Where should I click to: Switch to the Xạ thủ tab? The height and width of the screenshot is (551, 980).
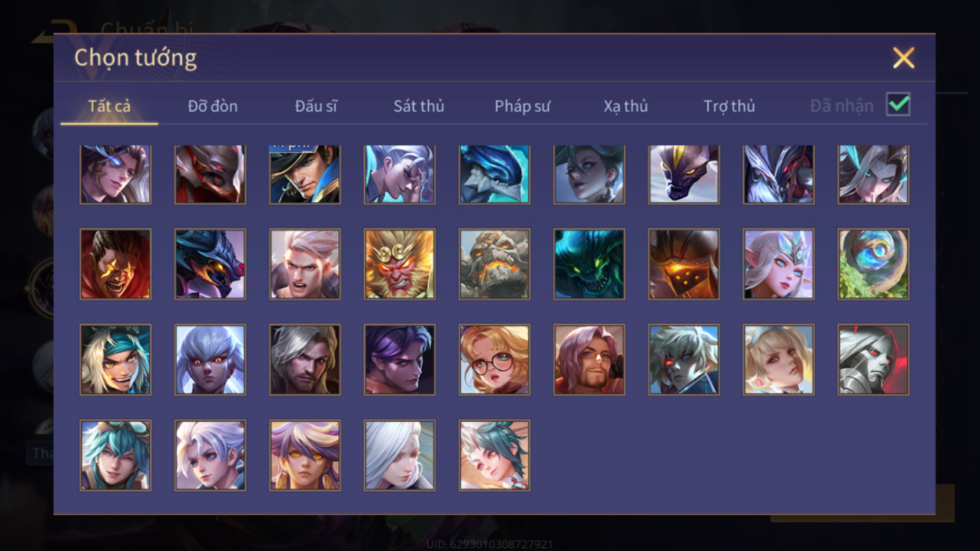coord(626,106)
